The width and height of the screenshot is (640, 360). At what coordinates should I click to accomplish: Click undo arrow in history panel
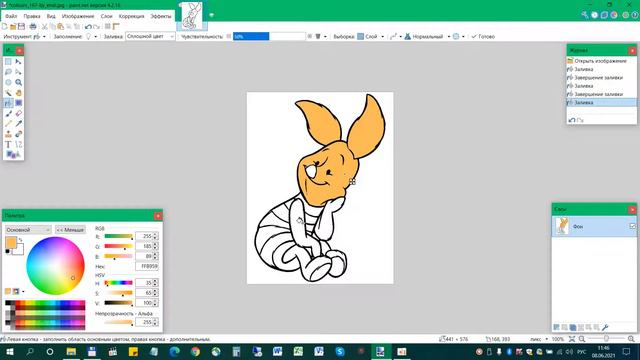click(572, 120)
